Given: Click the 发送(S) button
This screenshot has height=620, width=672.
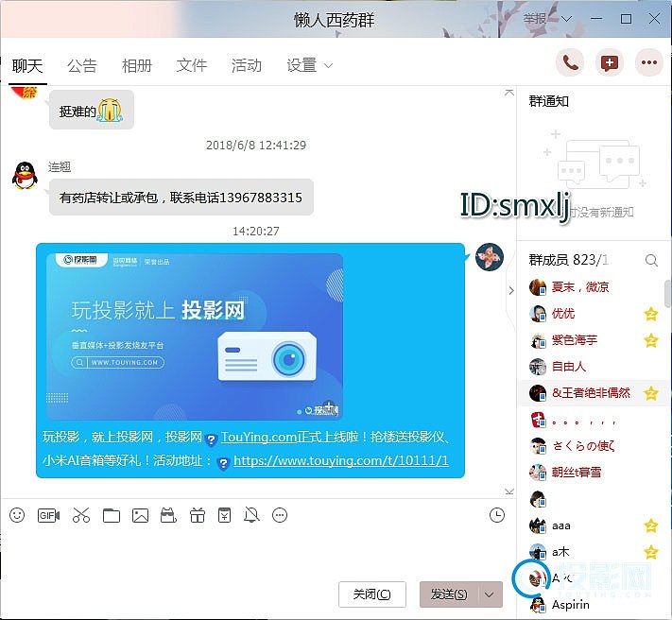Looking at the screenshot, I should tap(449, 594).
